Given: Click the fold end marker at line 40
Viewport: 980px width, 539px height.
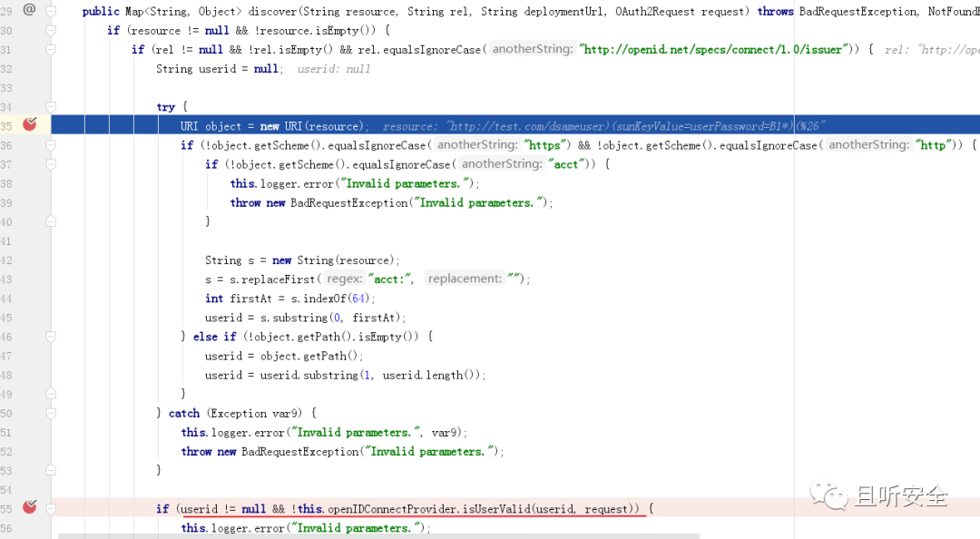Looking at the screenshot, I should [x=51, y=221].
